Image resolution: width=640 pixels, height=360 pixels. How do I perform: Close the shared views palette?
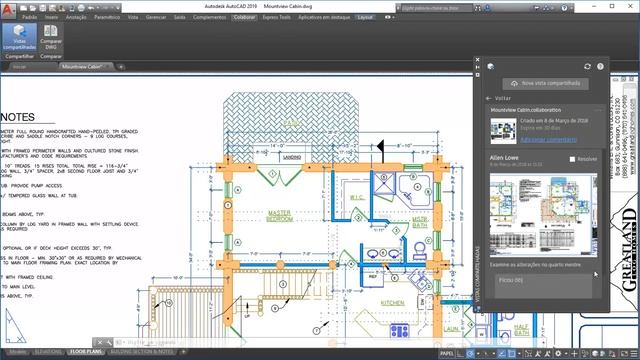478,60
